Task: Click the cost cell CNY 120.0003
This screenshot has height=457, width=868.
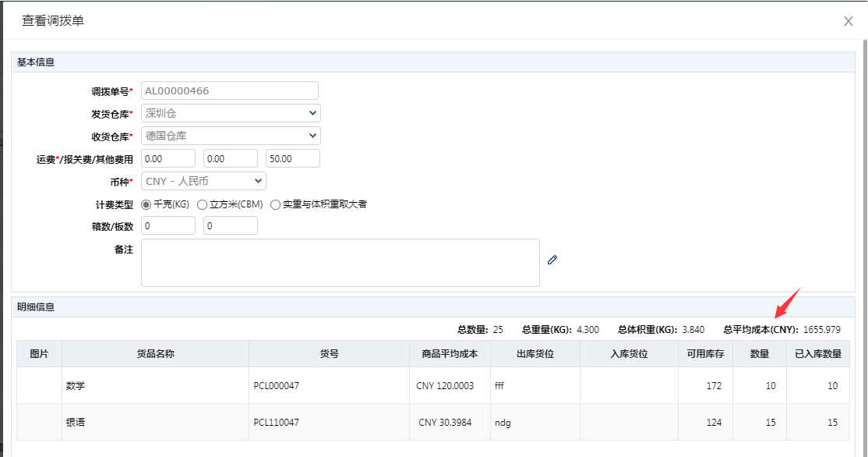Action: tap(450, 385)
